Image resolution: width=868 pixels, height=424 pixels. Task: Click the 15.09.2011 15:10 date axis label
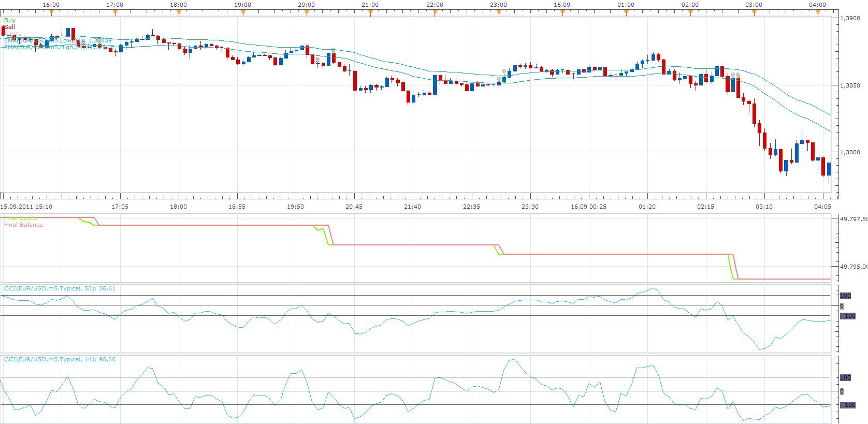pos(26,207)
